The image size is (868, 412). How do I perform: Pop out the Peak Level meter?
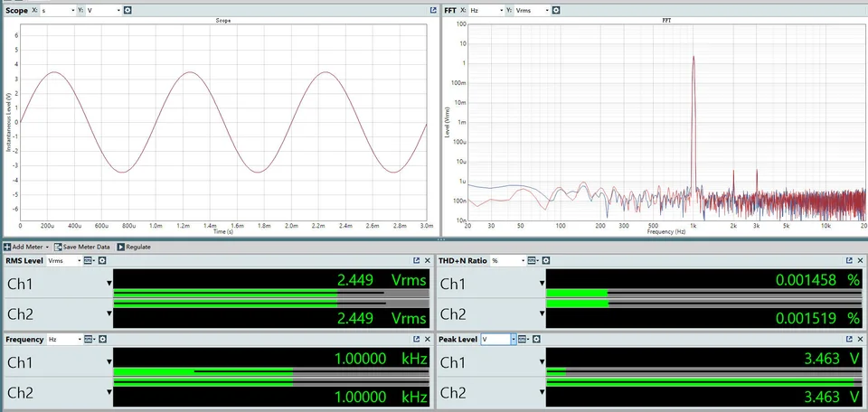pyautogui.click(x=849, y=339)
